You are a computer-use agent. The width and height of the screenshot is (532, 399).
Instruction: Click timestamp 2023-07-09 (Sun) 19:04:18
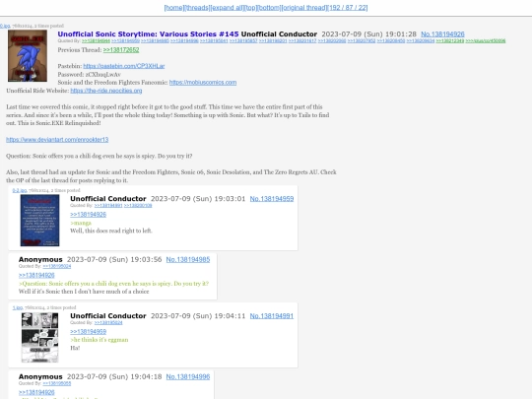click(x=114, y=376)
